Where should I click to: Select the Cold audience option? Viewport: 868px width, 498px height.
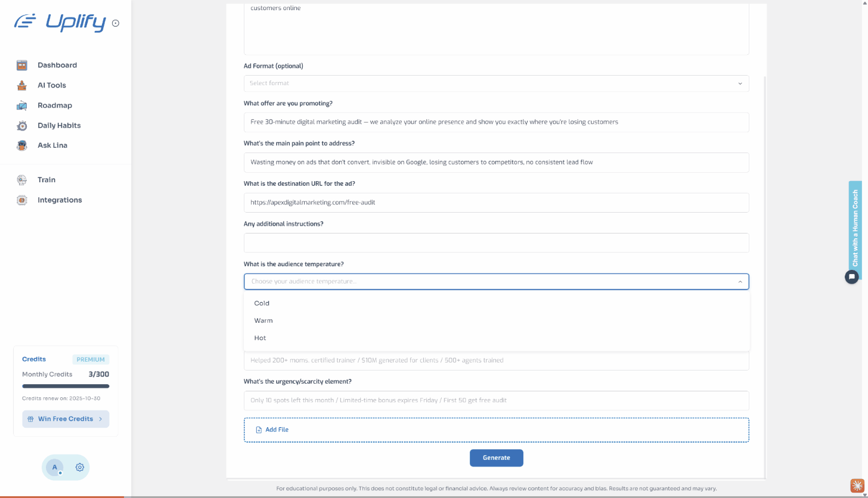[262, 303]
